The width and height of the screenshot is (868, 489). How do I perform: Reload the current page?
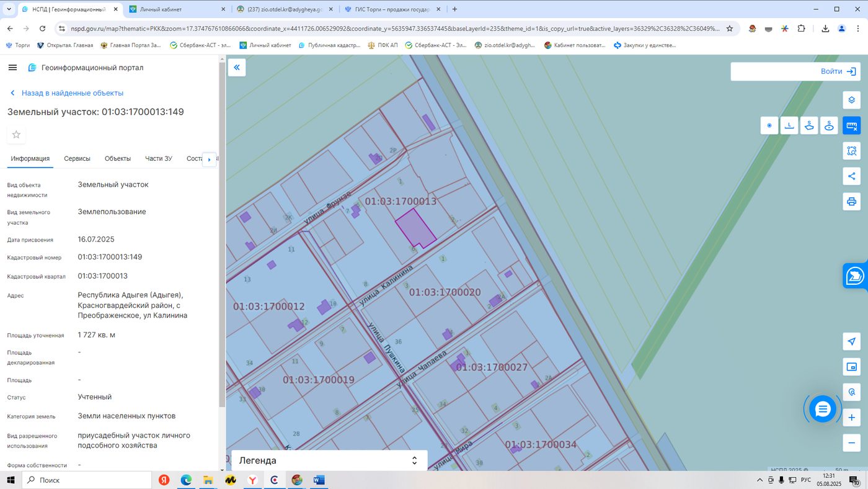click(x=42, y=29)
